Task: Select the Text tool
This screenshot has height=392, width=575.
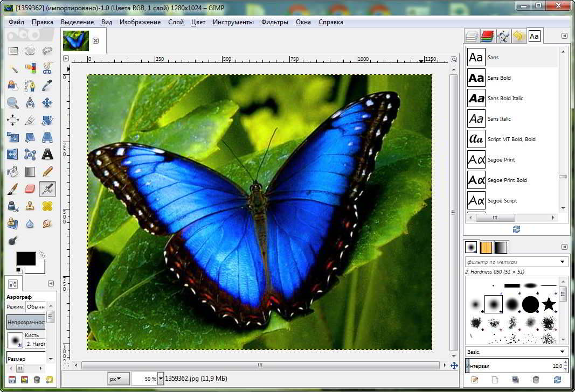Action: pyautogui.click(x=47, y=155)
